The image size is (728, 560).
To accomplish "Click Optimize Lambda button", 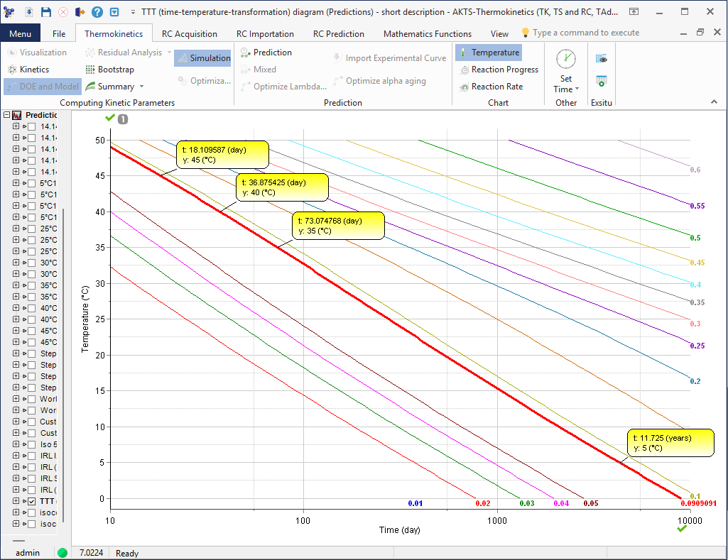I will coord(283,87).
